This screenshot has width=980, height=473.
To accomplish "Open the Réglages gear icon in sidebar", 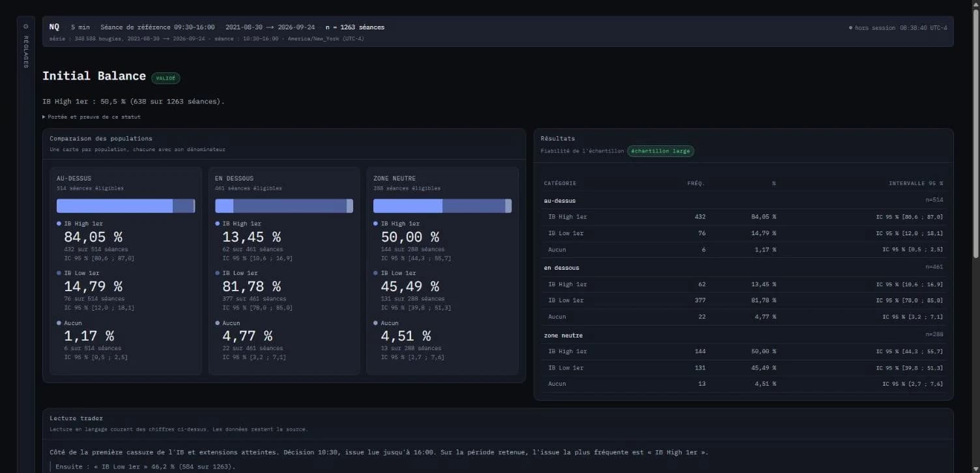I will coord(25,27).
